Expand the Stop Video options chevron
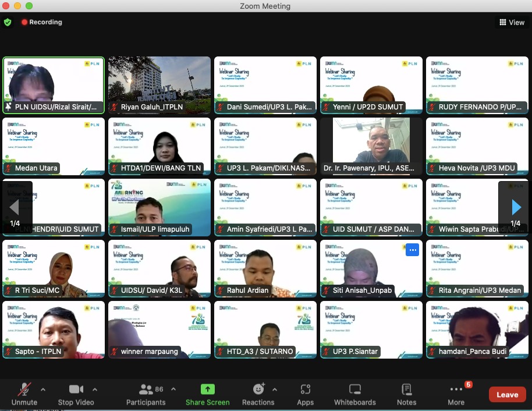Viewport: 532px width, 411px height. 94,391
